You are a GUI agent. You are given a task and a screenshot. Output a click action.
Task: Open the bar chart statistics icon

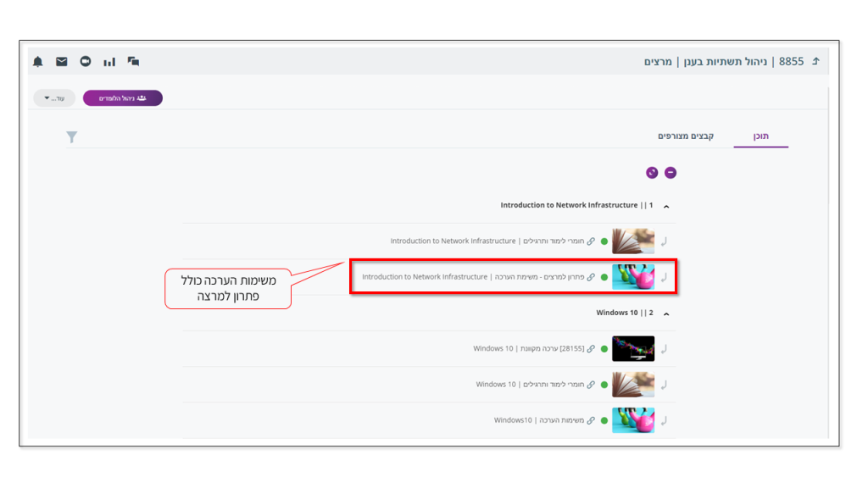(x=109, y=62)
